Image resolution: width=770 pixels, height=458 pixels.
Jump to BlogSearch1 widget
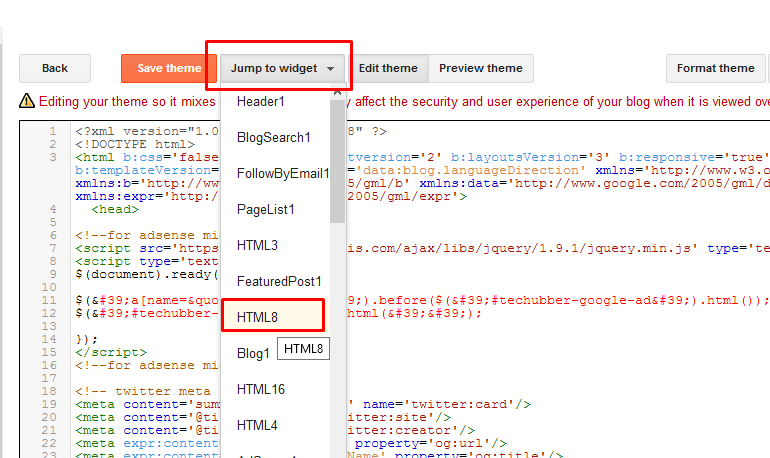(275, 137)
